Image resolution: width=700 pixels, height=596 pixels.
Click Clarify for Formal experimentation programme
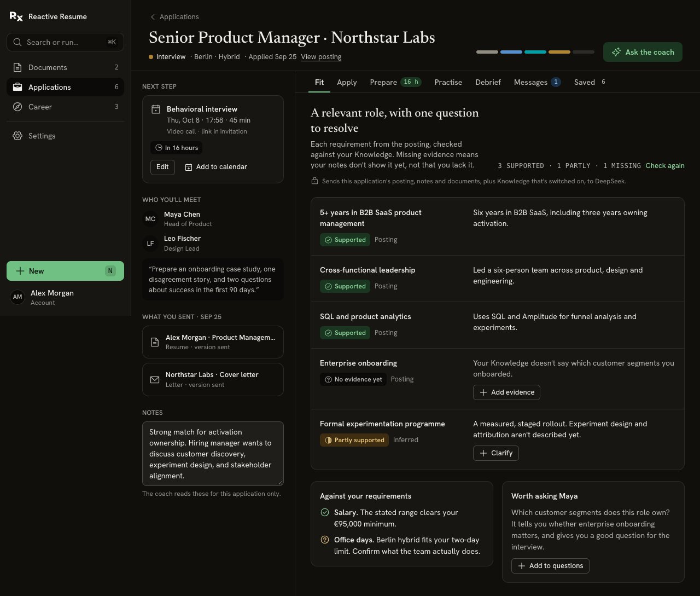(496, 453)
